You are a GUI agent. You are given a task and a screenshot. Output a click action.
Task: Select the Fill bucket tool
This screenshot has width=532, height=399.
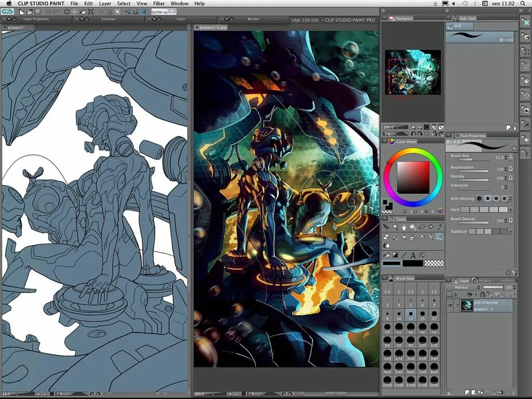386,255
